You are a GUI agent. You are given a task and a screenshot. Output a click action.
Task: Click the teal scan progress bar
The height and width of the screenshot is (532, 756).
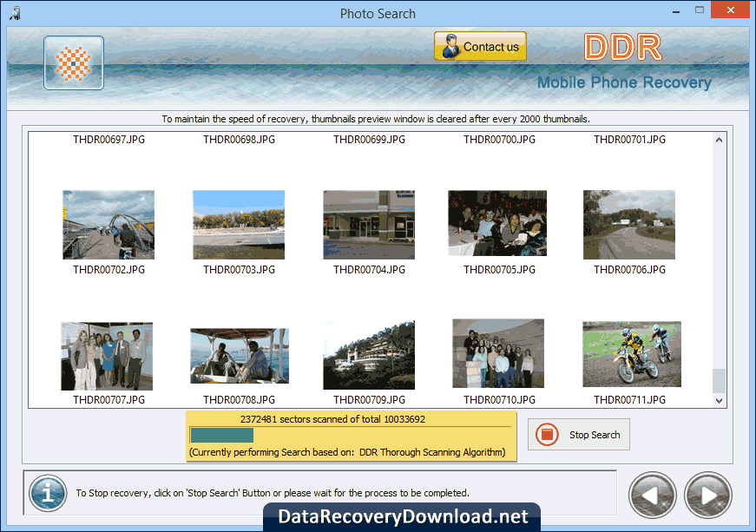coord(222,435)
